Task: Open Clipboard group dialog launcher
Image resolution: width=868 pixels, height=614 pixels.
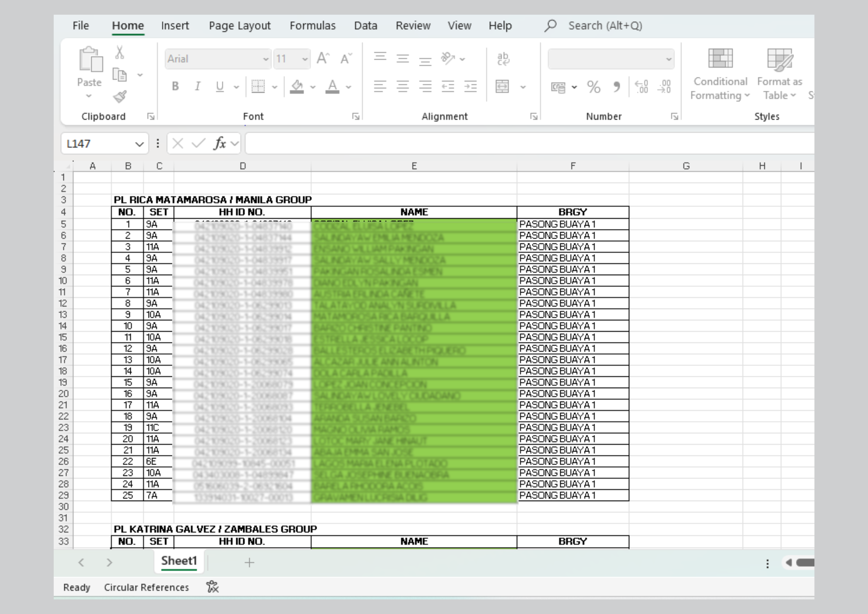Action: pyautogui.click(x=151, y=116)
